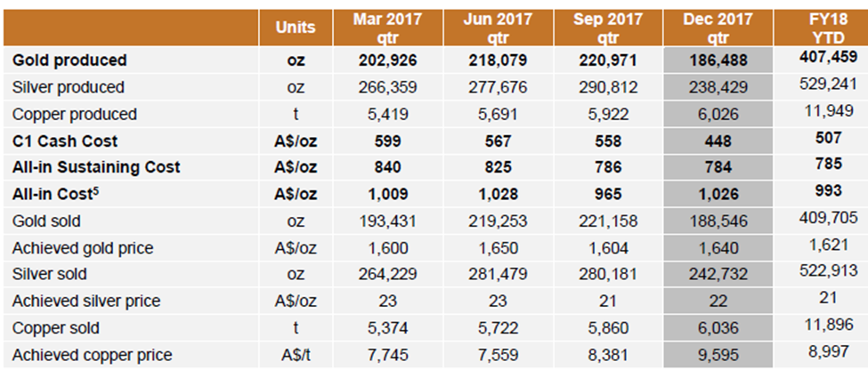868x370 pixels.
Task: Select the Jun 2017 qtr column header
Action: coord(498,28)
